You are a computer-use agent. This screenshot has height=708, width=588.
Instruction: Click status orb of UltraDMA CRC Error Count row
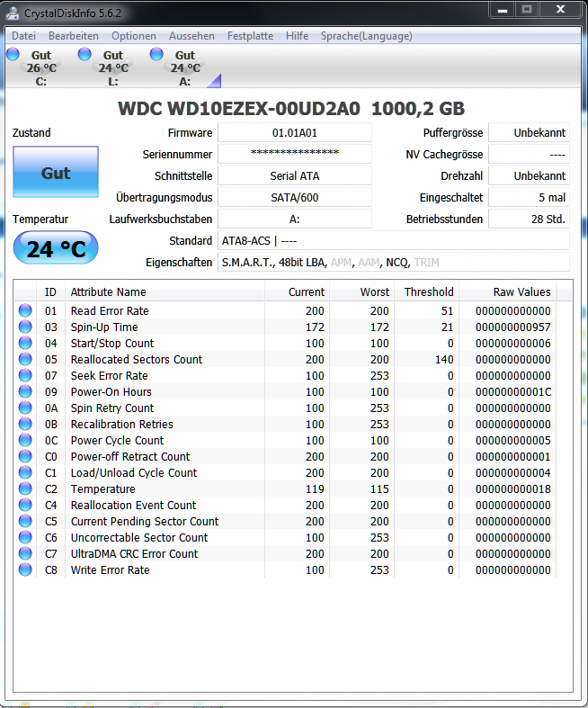click(x=25, y=553)
